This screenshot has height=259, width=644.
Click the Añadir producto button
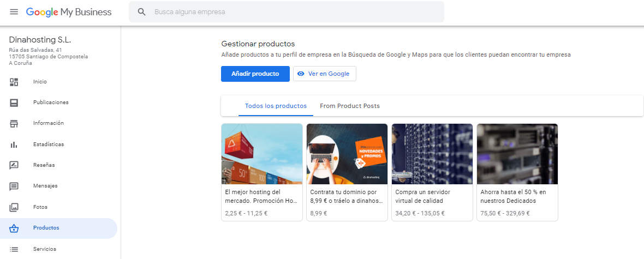(x=255, y=74)
